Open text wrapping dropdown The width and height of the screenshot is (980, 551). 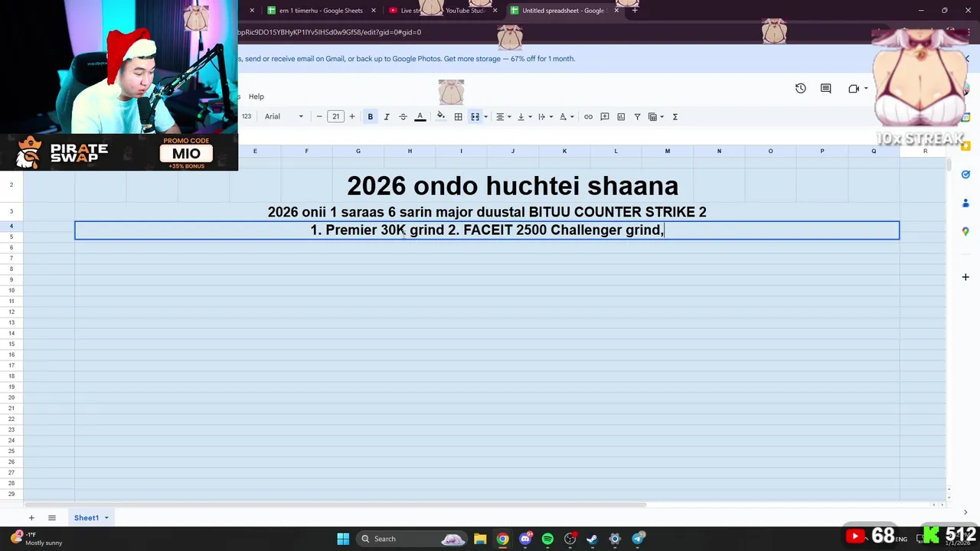pos(545,116)
